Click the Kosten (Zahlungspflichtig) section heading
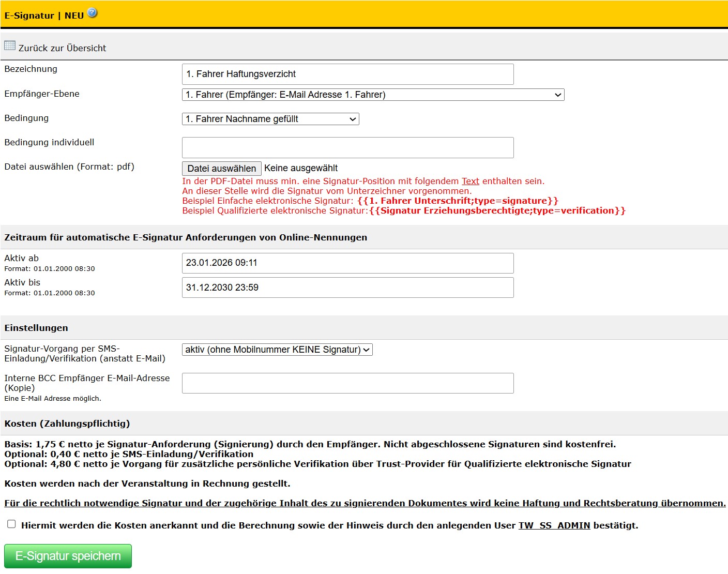 [x=67, y=424]
